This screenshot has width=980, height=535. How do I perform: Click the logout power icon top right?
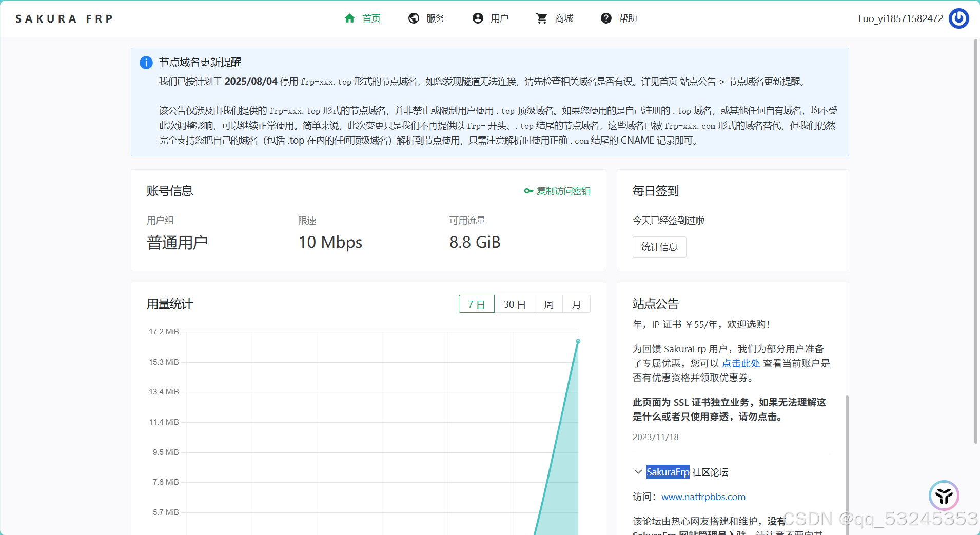pos(958,18)
